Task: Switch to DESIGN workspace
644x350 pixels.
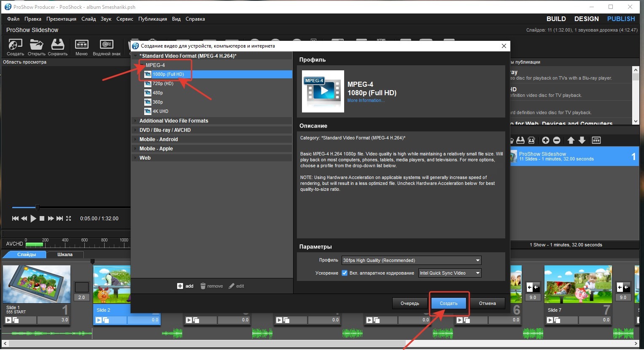Action: [587, 19]
